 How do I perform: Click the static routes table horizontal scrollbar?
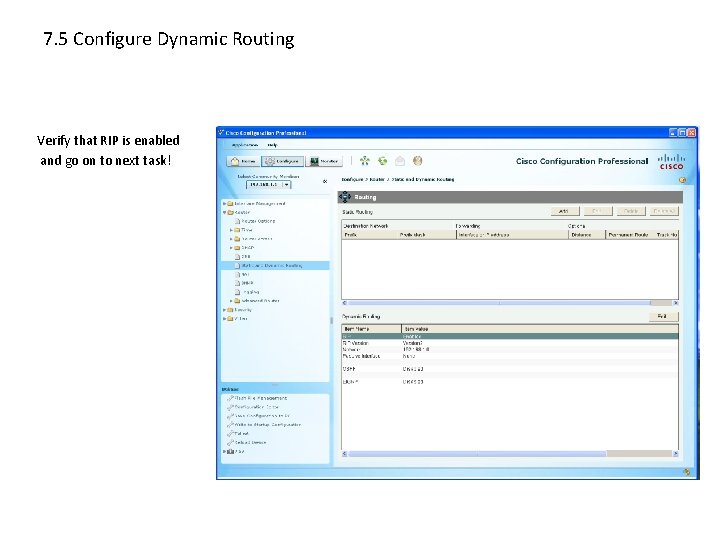point(499,303)
